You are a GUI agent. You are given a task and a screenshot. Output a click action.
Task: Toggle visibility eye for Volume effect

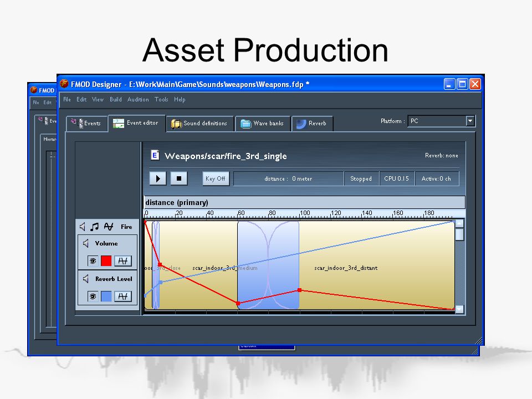tap(93, 261)
